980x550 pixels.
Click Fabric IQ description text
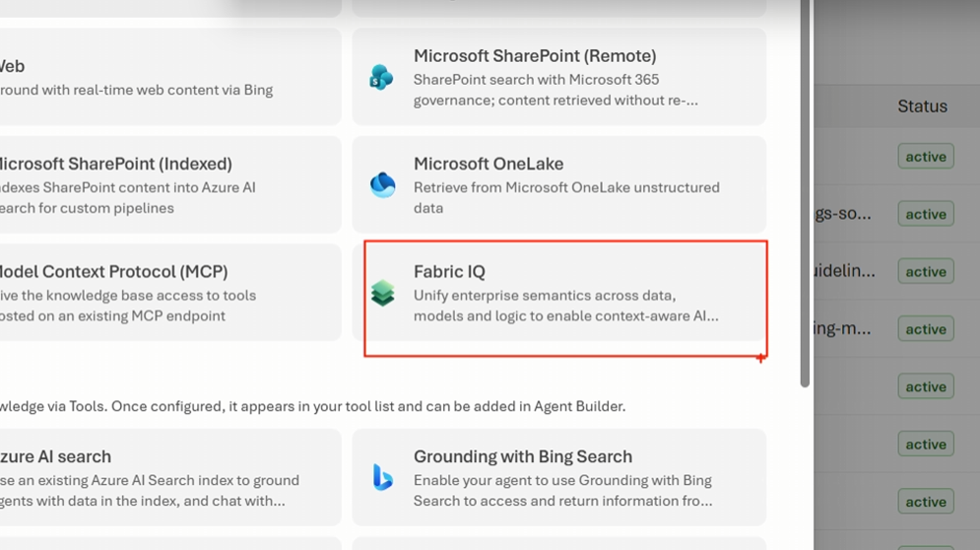tap(565, 306)
